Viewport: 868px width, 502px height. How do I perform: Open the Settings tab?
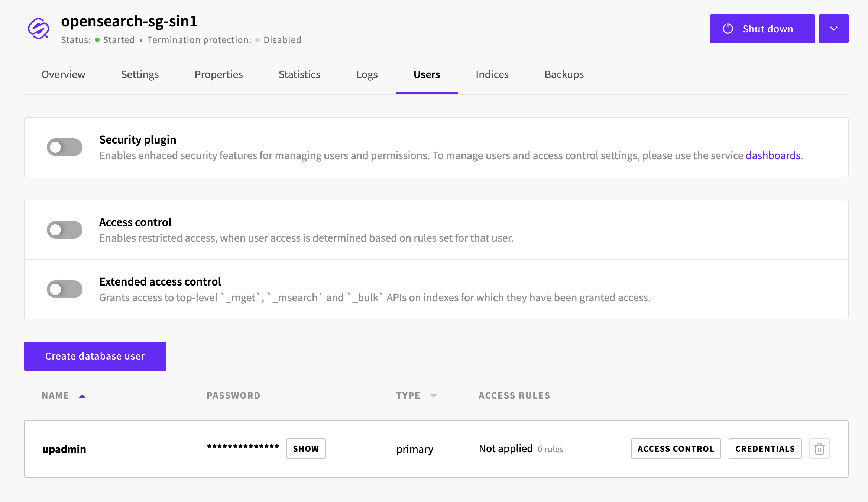click(x=140, y=74)
